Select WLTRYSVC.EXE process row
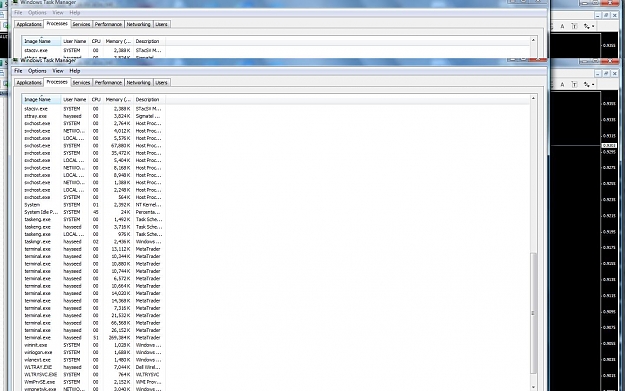 [x=94, y=375]
